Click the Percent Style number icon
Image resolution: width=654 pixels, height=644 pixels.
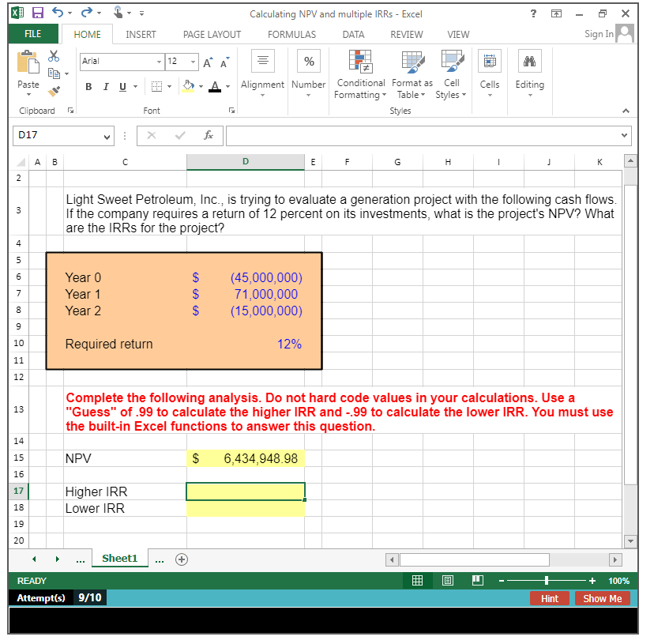(308, 62)
